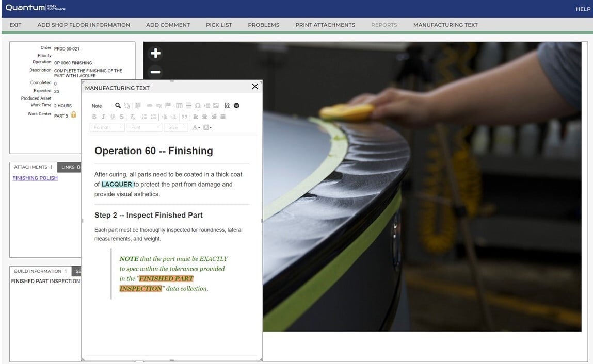This screenshot has width=593, height=364.
Task: Select EXIT in the top menu bar
Action: (15, 25)
